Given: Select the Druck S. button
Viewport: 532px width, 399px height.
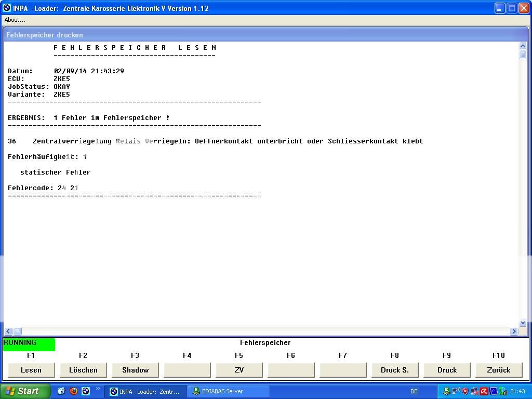Looking at the screenshot, I should [395, 370].
